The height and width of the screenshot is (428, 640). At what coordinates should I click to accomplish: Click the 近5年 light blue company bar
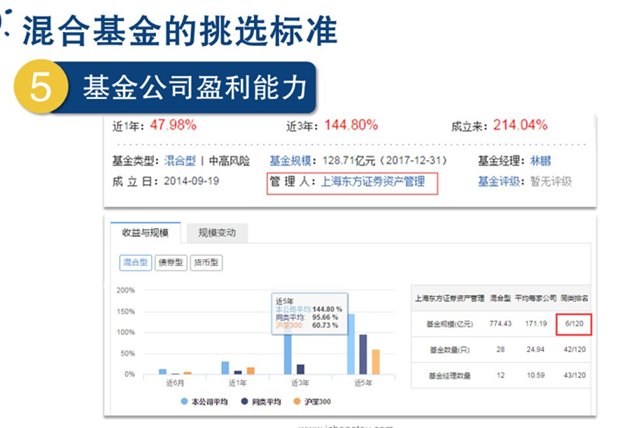pyautogui.click(x=351, y=344)
